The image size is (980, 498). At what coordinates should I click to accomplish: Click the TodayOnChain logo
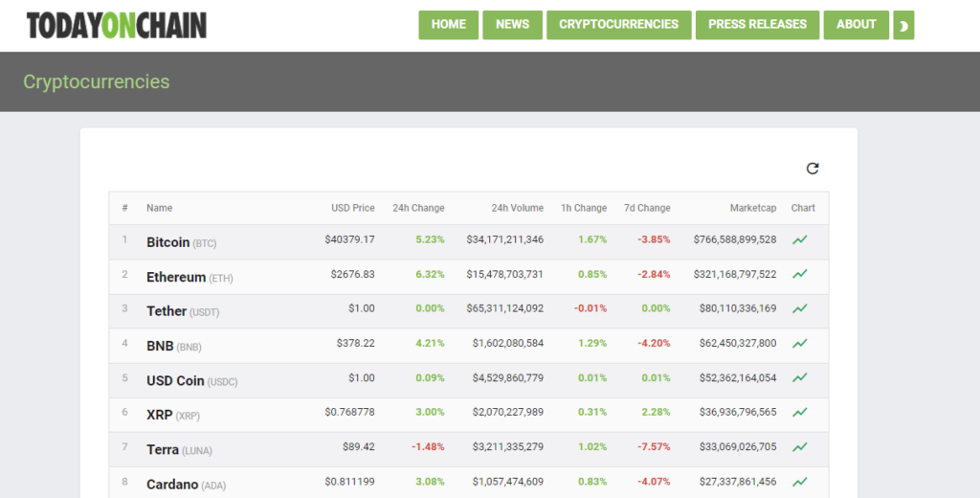[116, 26]
